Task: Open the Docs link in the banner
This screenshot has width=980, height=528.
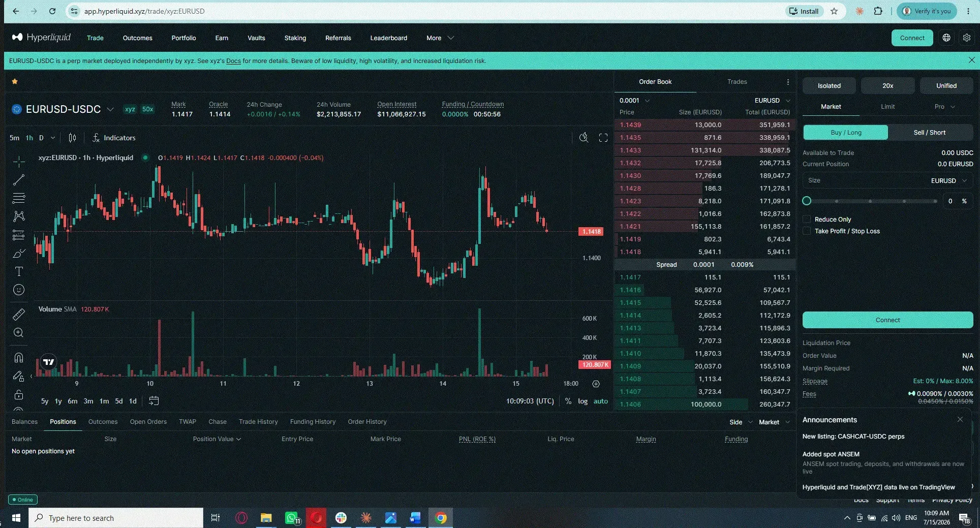Action: coord(233,61)
